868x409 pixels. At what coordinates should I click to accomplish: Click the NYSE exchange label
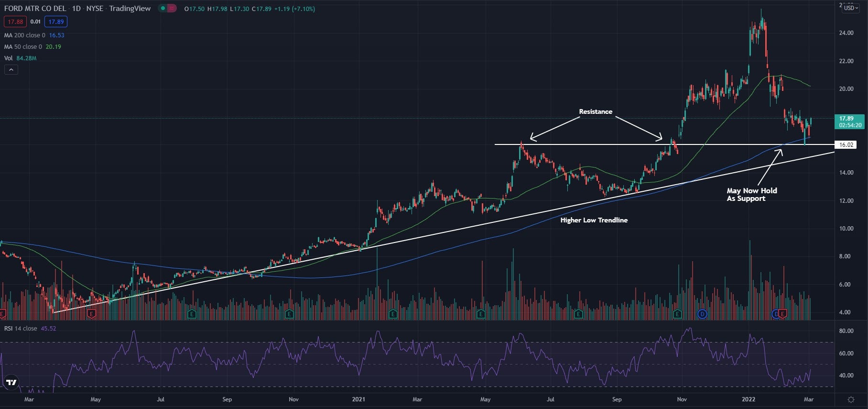95,9
